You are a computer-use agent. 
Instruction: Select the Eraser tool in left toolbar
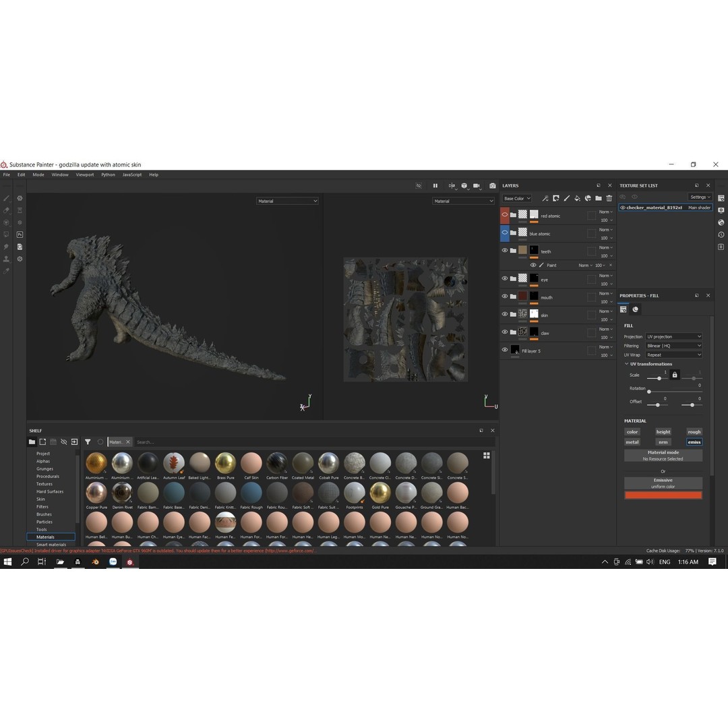pyautogui.click(x=7, y=210)
